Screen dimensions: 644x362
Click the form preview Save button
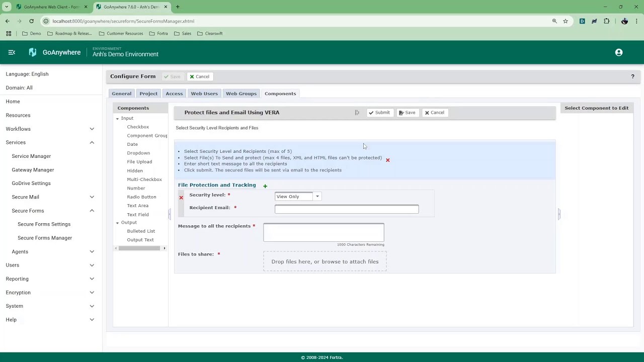click(x=407, y=113)
